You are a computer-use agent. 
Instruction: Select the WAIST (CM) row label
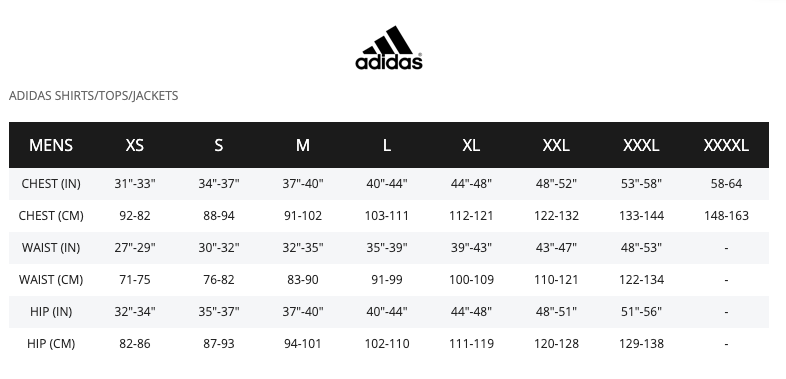(x=51, y=280)
